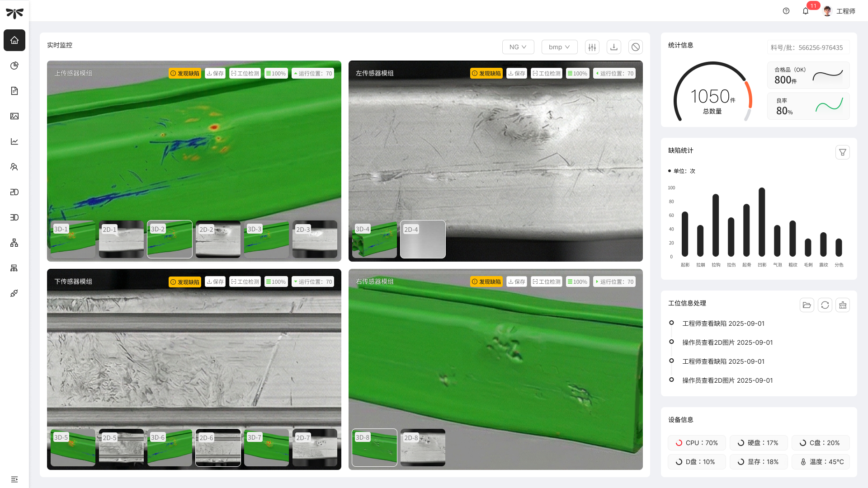The width and height of the screenshot is (868, 488).
Task: Click the prohibit circle icon in toolbar
Action: (x=636, y=47)
